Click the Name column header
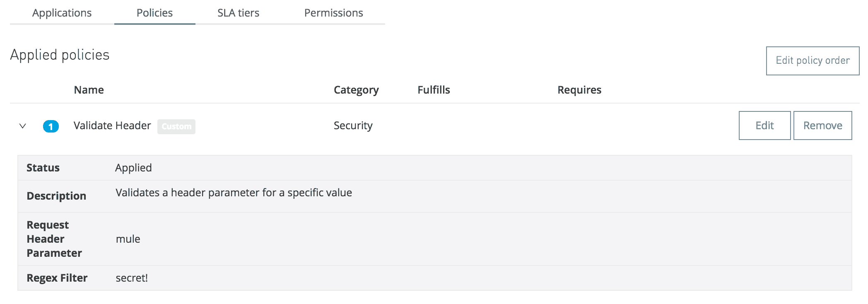Screen dimensions: 868x304 (89, 90)
